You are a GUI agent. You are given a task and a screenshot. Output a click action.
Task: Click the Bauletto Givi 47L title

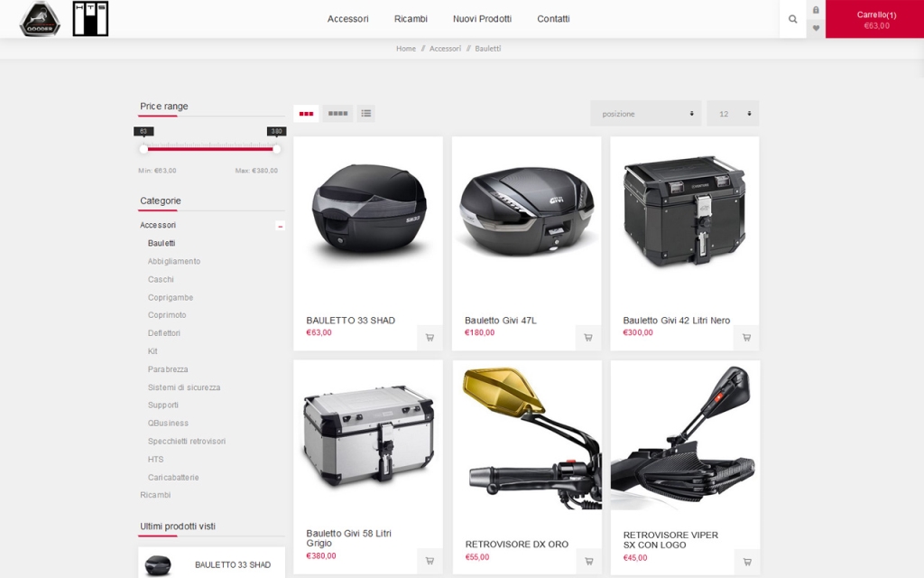tap(500, 321)
